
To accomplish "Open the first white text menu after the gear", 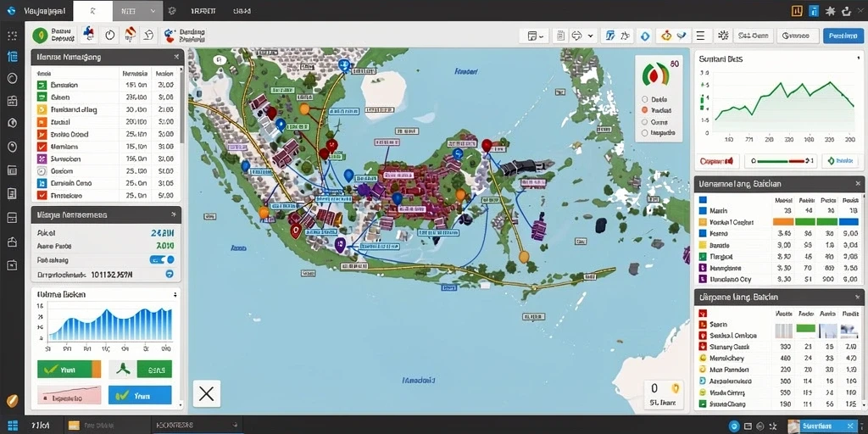I will (203, 10).
